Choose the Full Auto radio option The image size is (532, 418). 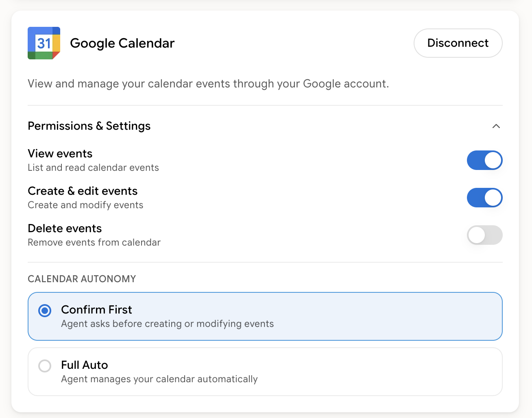(x=45, y=366)
